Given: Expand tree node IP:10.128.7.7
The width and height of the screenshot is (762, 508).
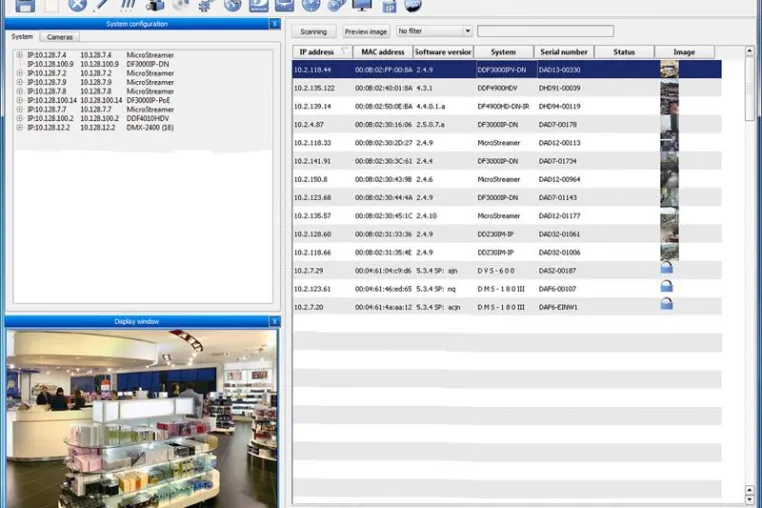Looking at the screenshot, I should pyautogui.click(x=19, y=109).
